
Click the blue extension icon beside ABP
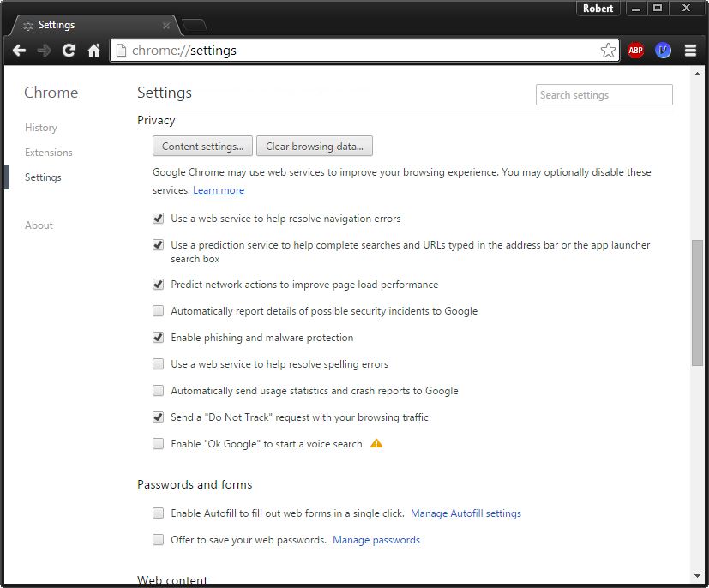(x=663, y=51)
